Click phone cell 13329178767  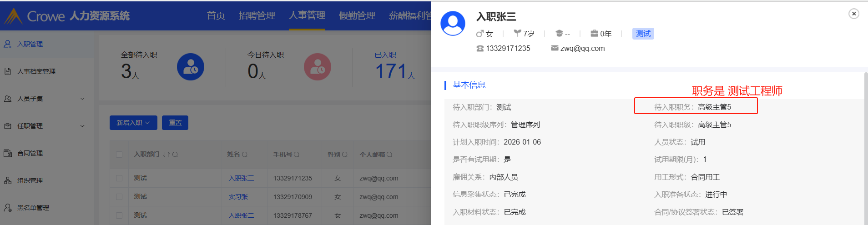tap(293, 215)
